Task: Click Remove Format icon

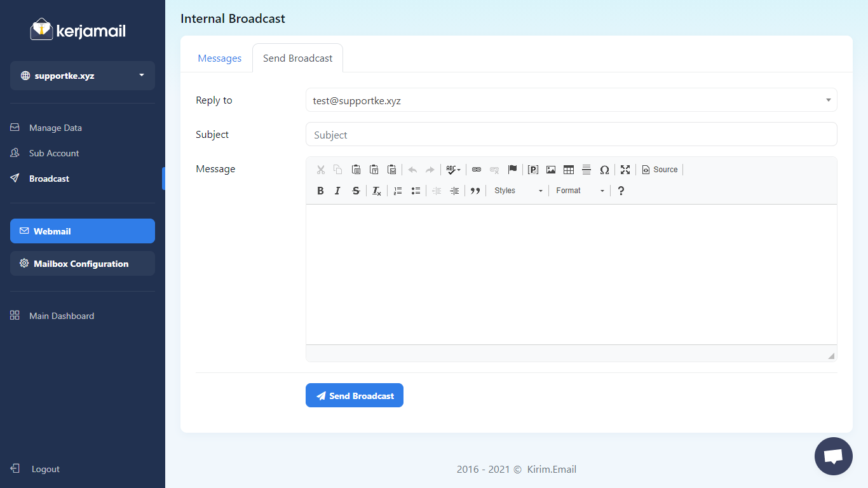Action: tap(377, 191)
